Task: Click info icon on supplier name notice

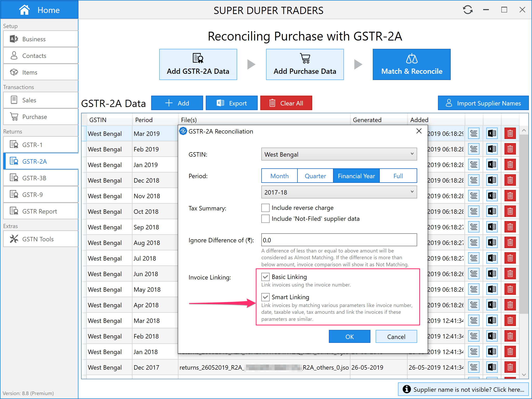Action: pyautogui.click(x=407, y=389)
